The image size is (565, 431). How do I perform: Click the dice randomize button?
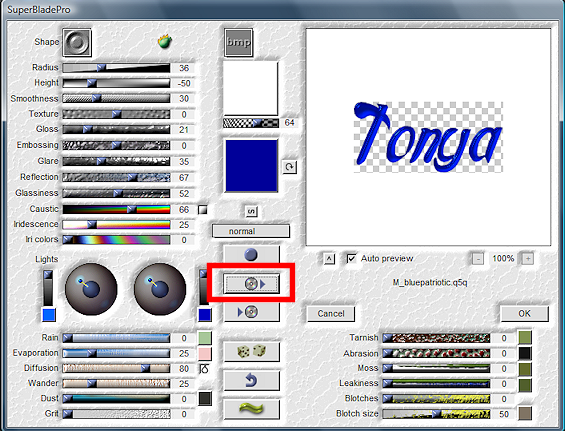coord(252,351)
